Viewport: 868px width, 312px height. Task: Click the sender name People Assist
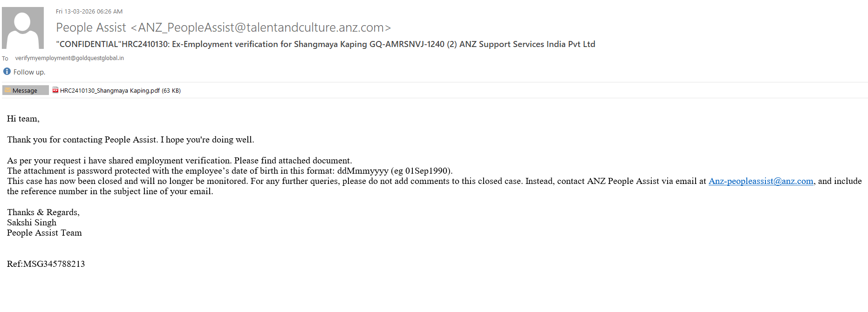tap(91, 27)
